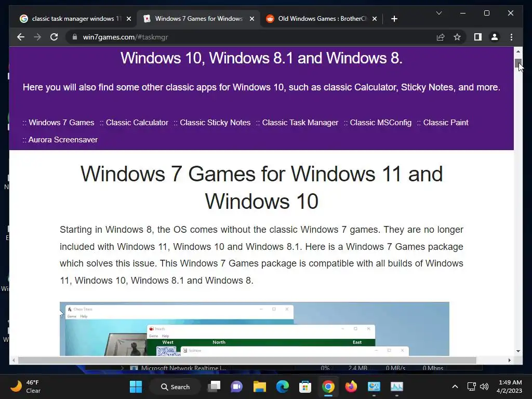532x399 pixels.
Task: Go back to the previous page
Action: [x=21, y=37]
